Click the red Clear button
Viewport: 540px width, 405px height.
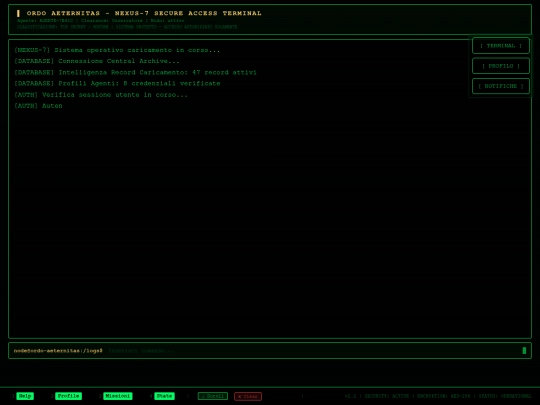(248, 396)
